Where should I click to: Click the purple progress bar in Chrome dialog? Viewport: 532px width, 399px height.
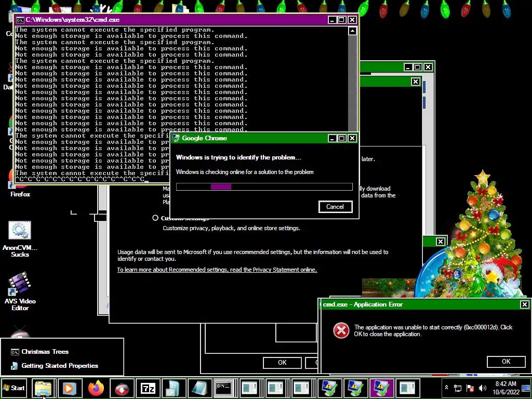click(x=221, y=187)
